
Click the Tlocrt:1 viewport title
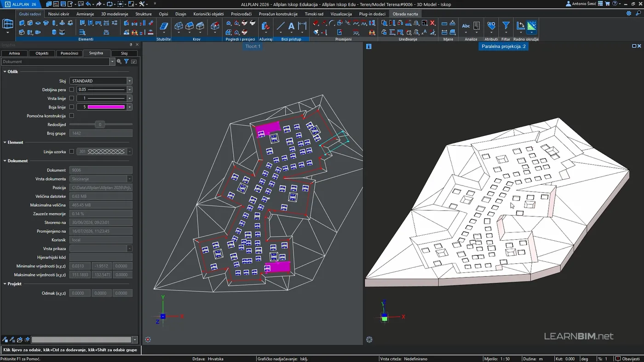pos(253,46)
